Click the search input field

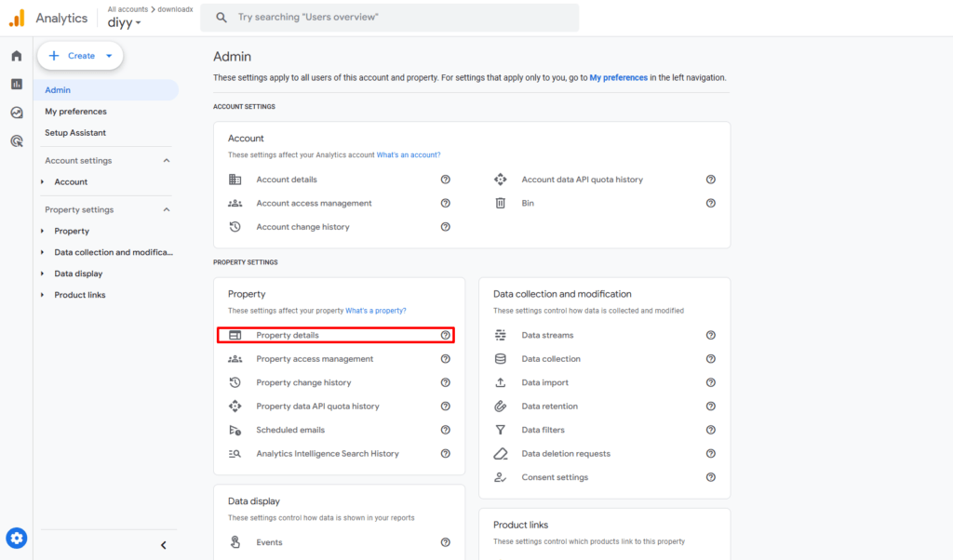[390, 18]
